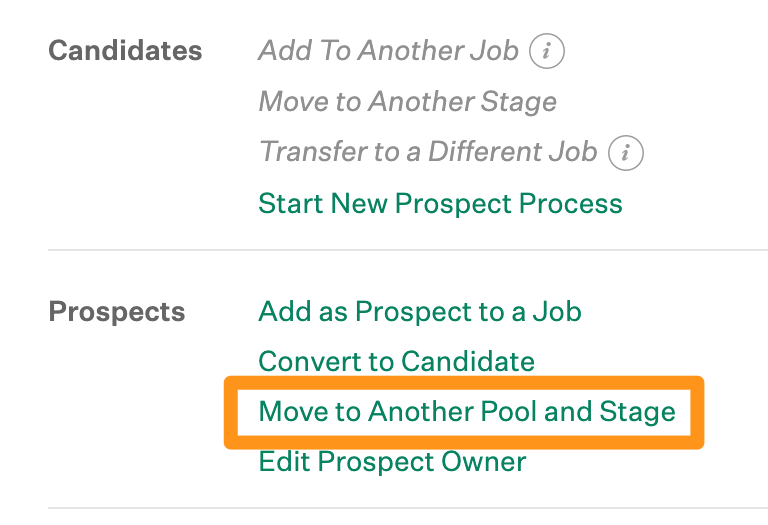
Task: Open info icon beside Add To Another Job
Action: pyautogui.click(x=547, y=51)
